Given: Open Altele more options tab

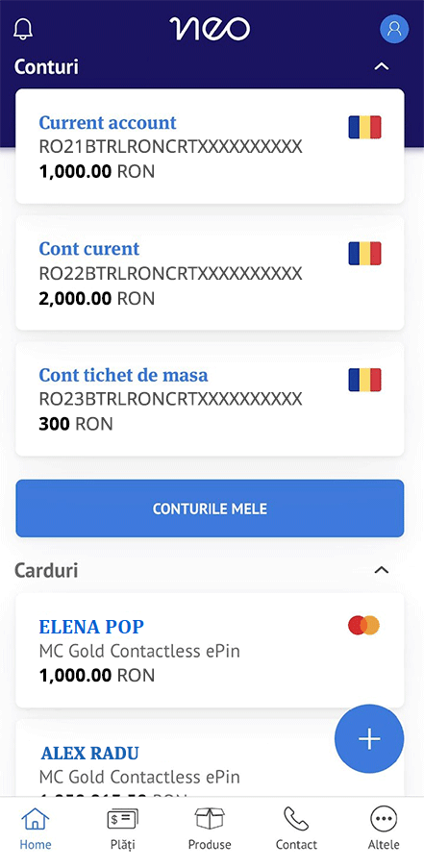Looking at the screenshot, I should tap(384, 830).
